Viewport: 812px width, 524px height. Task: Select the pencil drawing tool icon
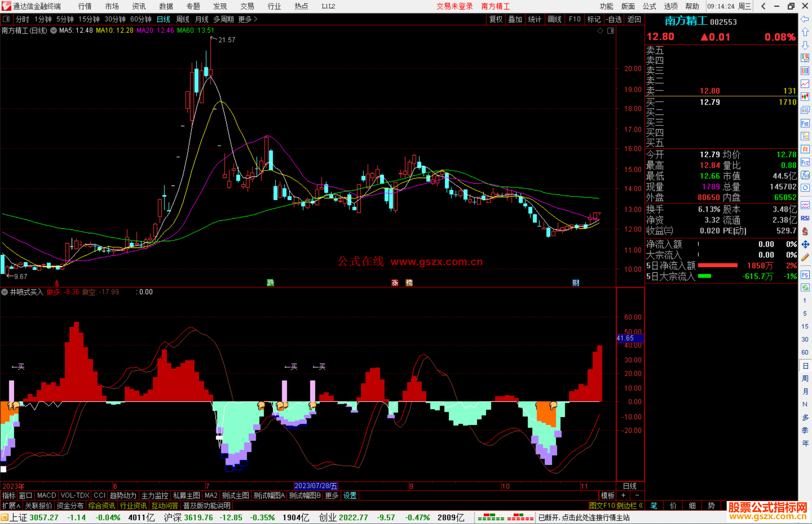(x=805, y=257)
